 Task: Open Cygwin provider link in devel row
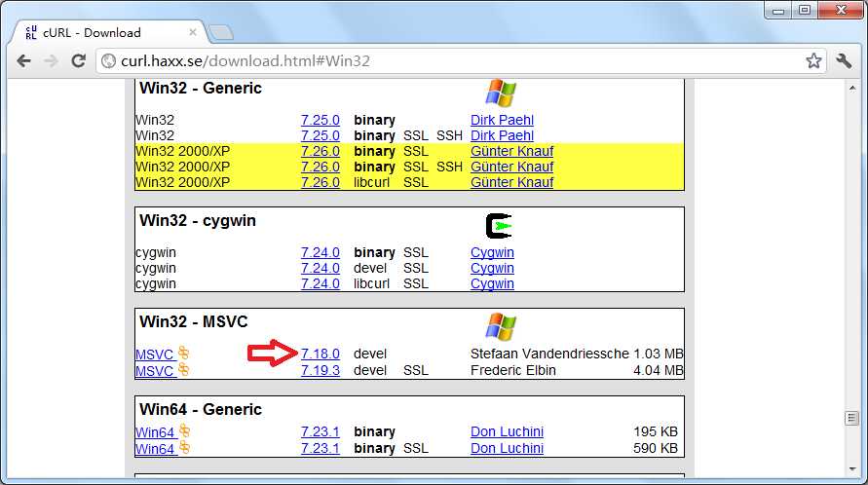pos(492,268)
